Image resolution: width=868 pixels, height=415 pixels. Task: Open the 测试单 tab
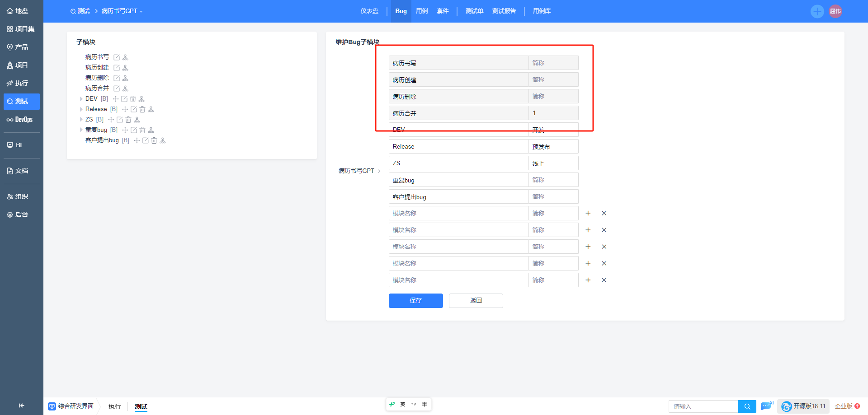474,11
